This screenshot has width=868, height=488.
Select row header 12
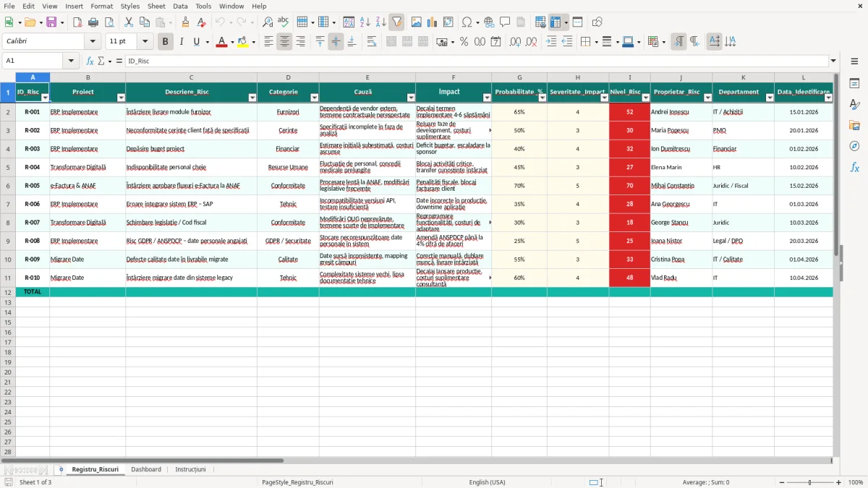8,292
